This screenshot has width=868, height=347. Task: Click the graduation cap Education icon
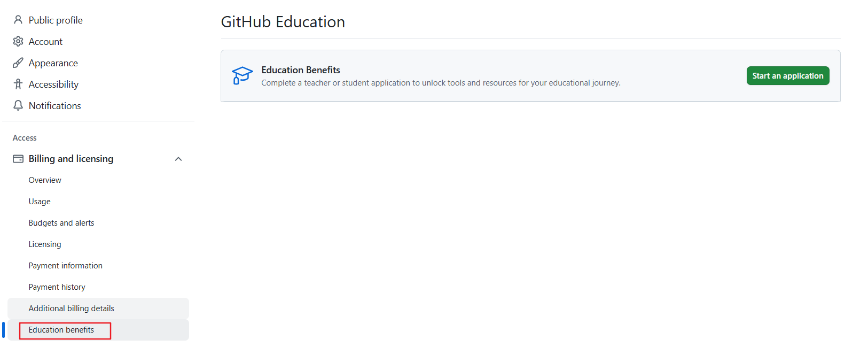pos(242,75)
